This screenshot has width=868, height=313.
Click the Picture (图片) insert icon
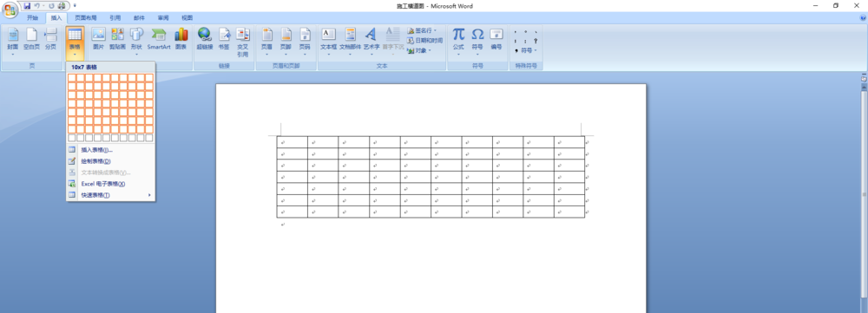tap(98, 39)
